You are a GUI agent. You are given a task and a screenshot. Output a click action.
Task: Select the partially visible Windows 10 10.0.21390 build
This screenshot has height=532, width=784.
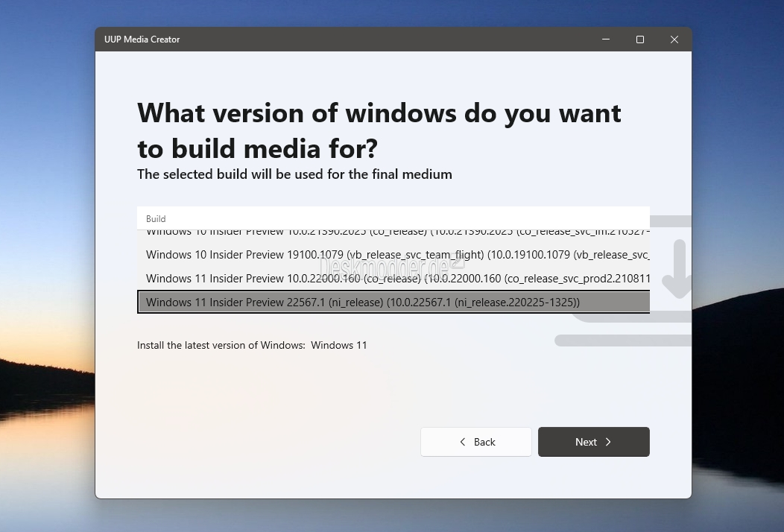pyautogui.click(x=393, y=235)
